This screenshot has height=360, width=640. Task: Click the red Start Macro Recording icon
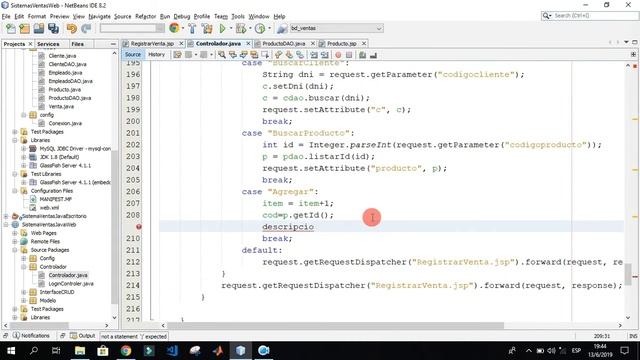(x=338, y=55)
